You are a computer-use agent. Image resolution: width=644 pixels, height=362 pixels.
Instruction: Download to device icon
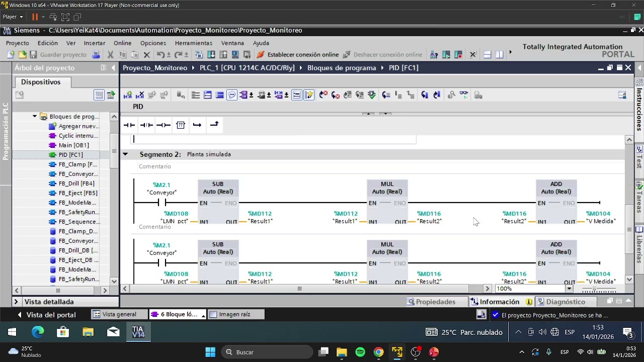[211, 54]
